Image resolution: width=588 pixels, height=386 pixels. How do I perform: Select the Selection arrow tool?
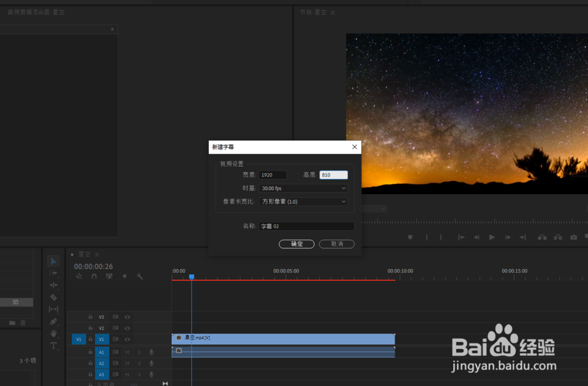click(54, 261)
